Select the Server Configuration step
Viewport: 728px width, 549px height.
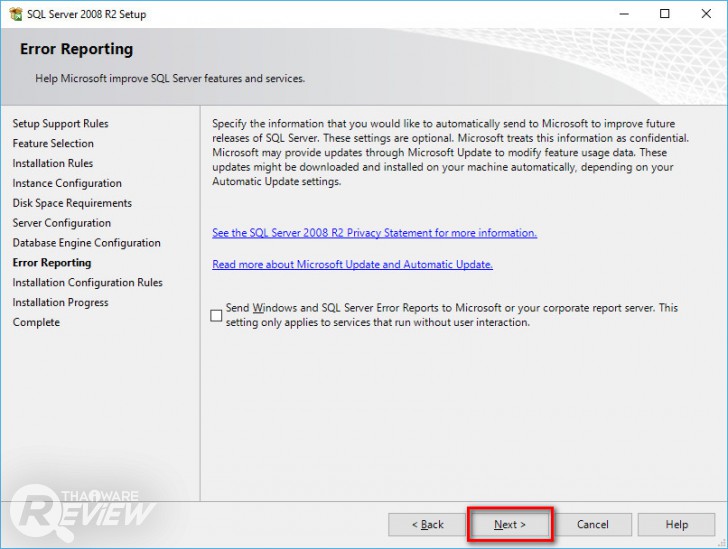[x=61, y=223]
